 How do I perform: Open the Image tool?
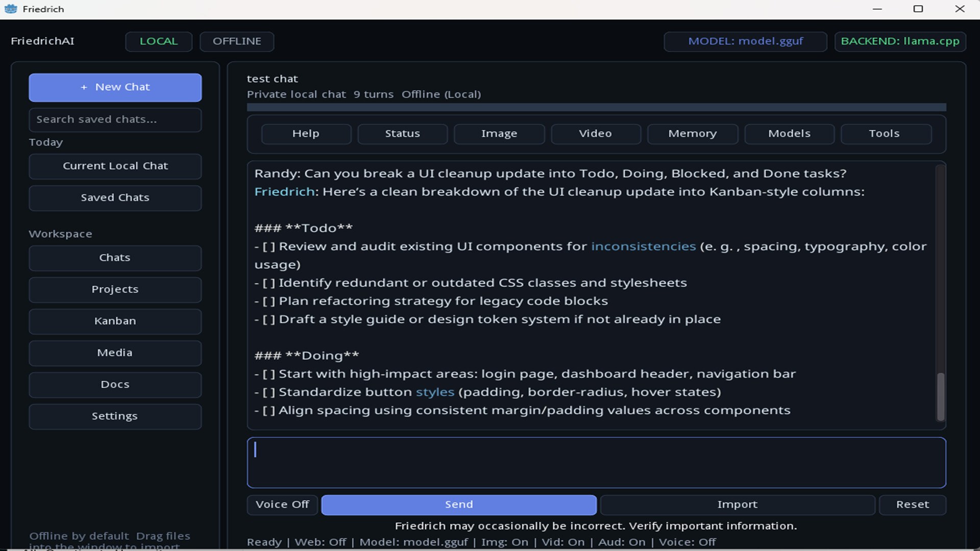499,134
